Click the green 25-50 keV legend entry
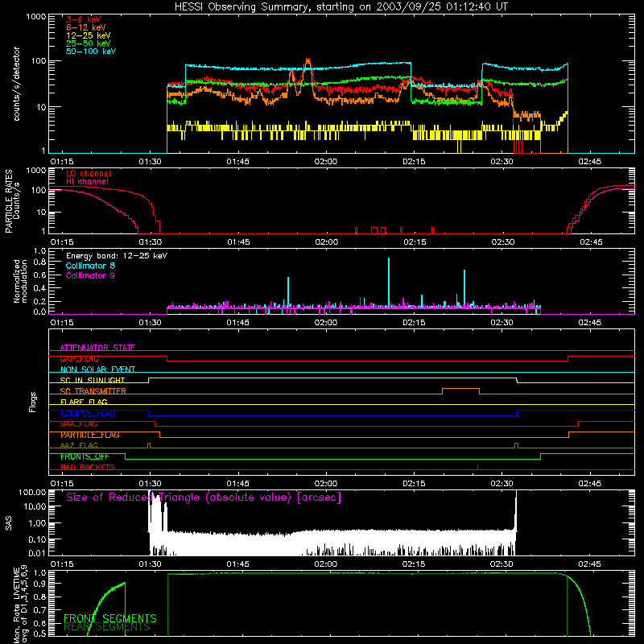The height and width of the screenshot is (644, 644). [x=89, y=43]
